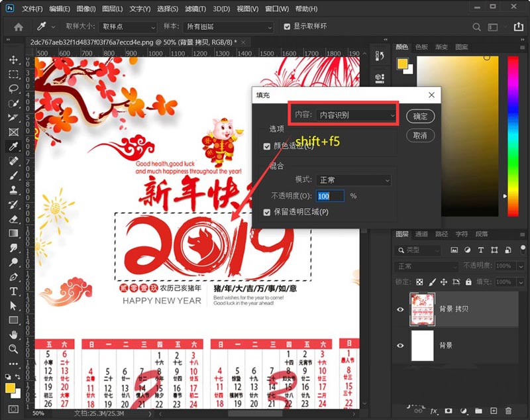Select the History Brush tool
Image resolution: width=530 pixels, height=420 pixels.
pos(13,205)
